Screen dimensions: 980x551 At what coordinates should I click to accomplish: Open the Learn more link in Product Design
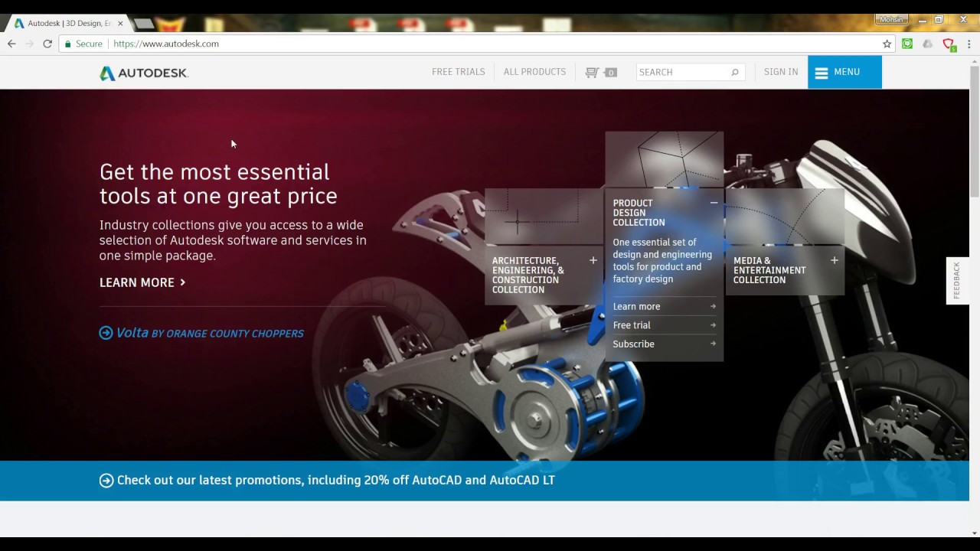click(664, 306)
